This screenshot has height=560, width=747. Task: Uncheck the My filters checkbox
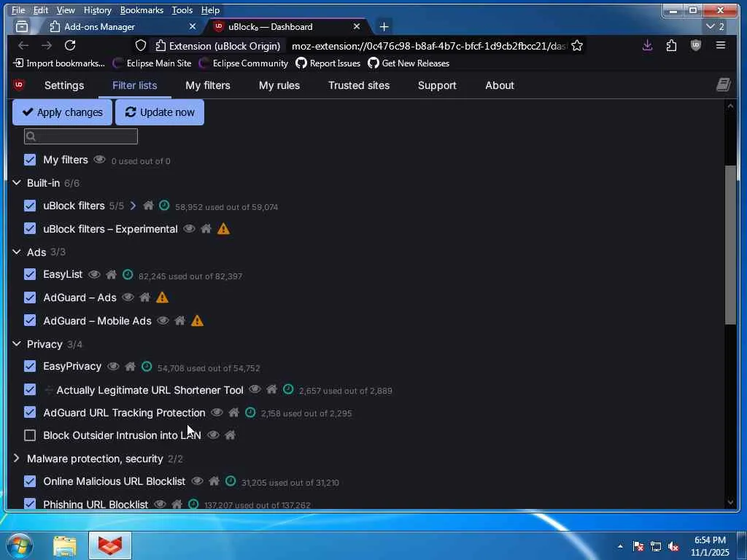click(30, 160)
